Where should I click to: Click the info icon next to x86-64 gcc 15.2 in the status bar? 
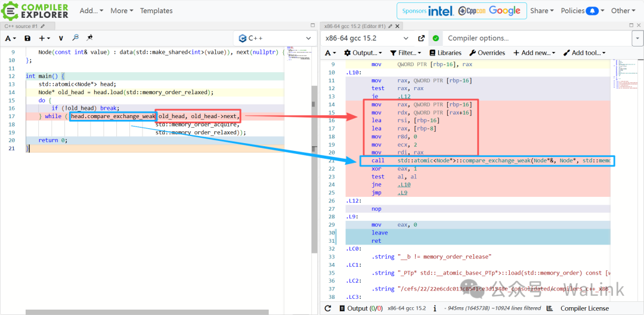tap(434, 308)
